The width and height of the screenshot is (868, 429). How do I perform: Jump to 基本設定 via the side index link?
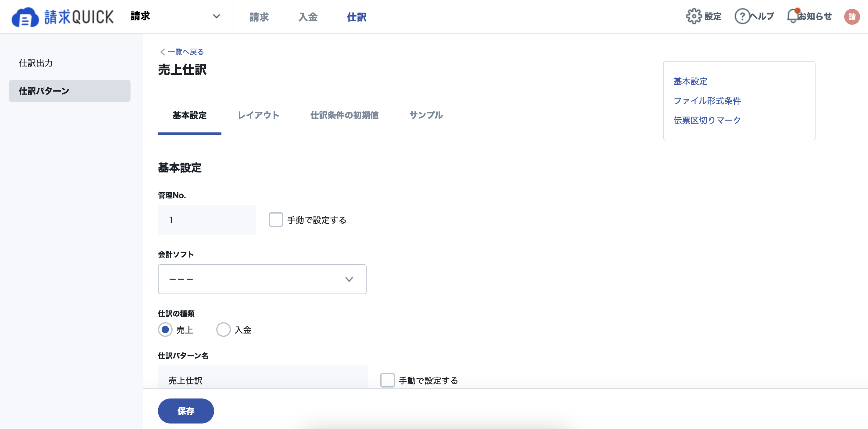coord(690,81)
